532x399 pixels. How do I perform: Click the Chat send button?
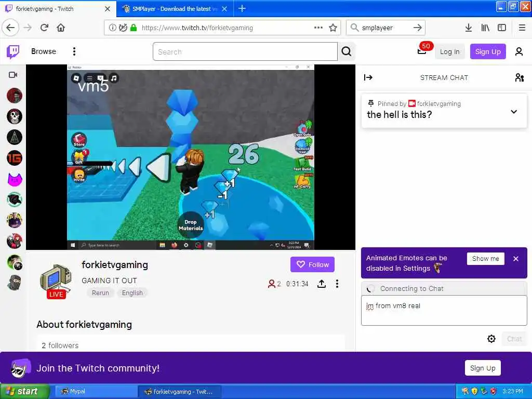coord(514,339)
